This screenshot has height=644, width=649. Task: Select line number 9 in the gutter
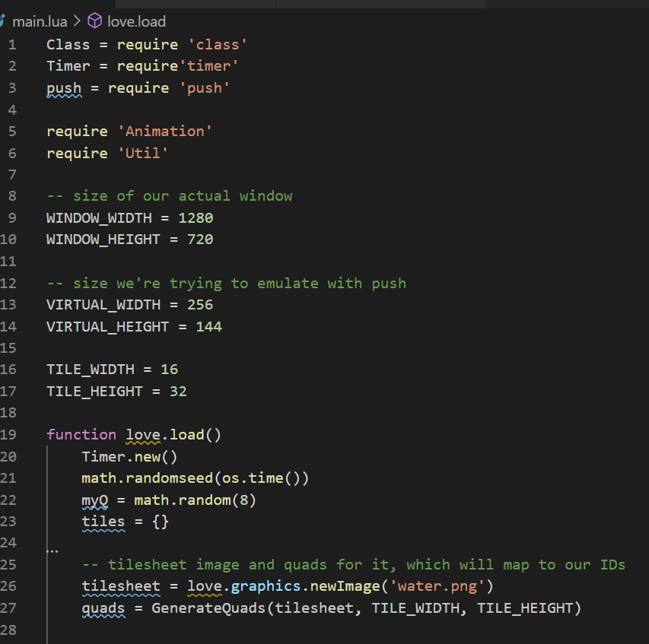click(12, 218)
